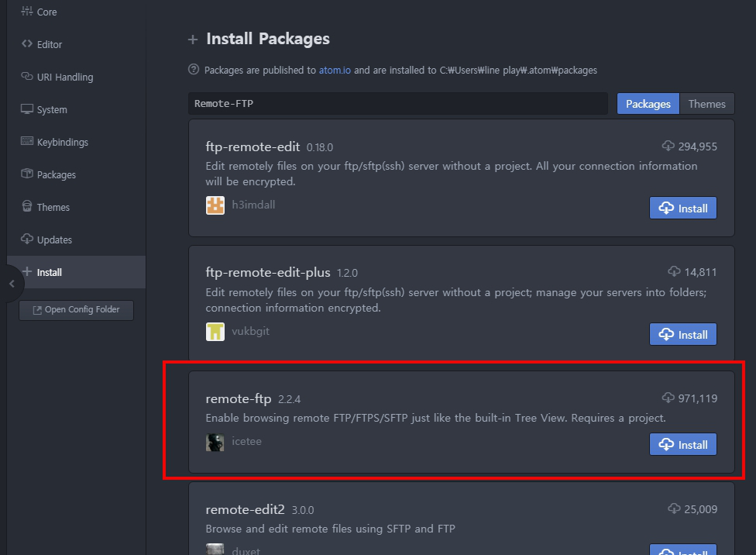This screenshot has height=555, width=756.
Task: Click the Open Config Folder external link icon
Action: (x=37, y=310)
